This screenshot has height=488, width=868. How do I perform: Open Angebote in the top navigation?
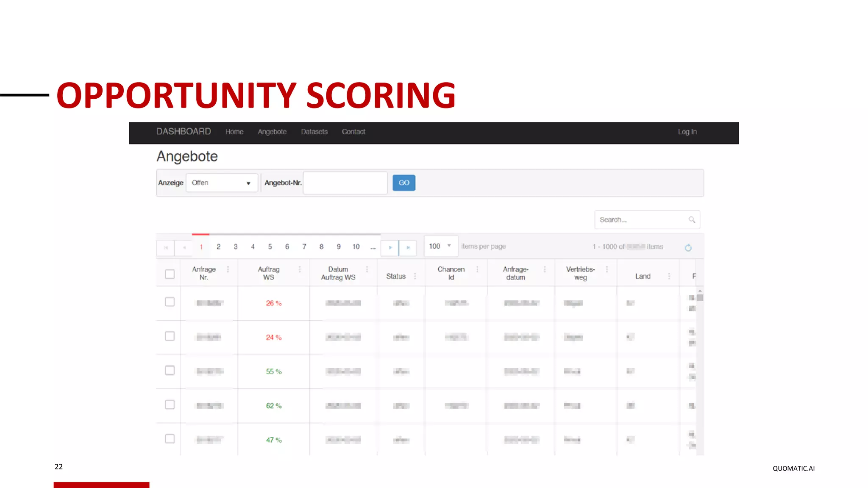tap(272, 132)
